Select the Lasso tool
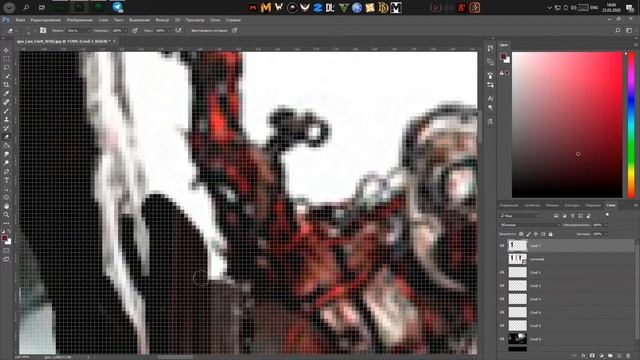The image size is (640, 360). pyautogui.click(x=6, y=67)
